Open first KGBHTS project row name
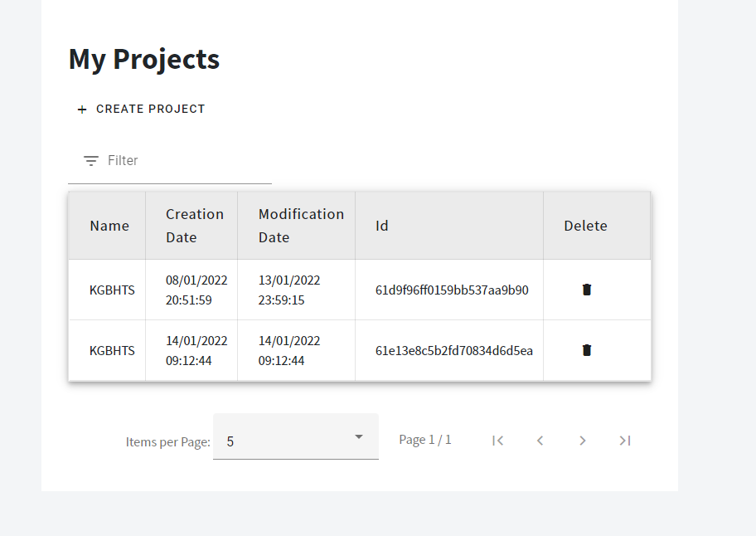756x536 pixels. coord(112,290)
